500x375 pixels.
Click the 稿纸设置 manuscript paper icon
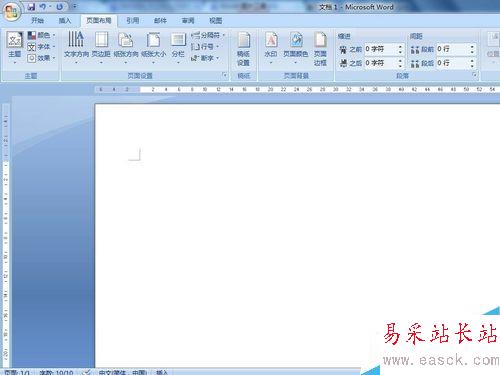click(244, 49)
